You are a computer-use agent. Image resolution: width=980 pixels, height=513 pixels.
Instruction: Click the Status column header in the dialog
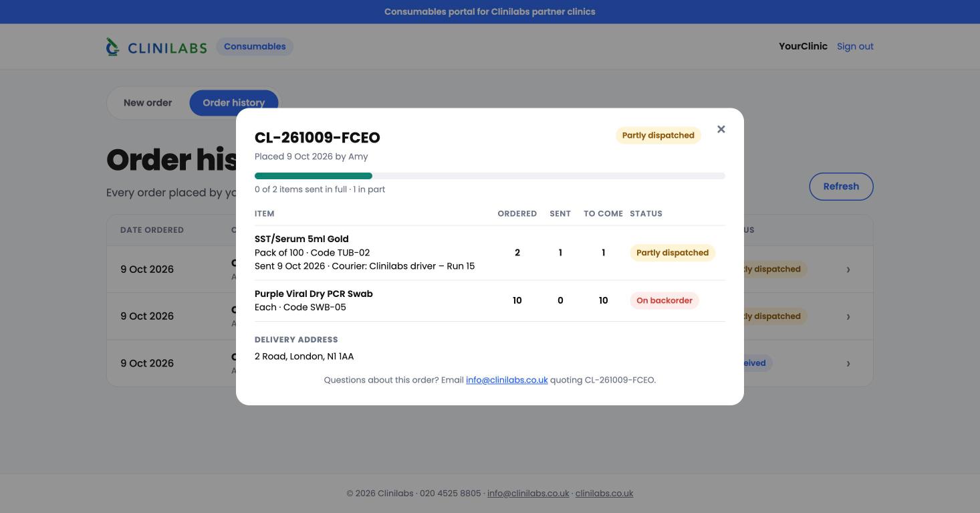point(646,214)
